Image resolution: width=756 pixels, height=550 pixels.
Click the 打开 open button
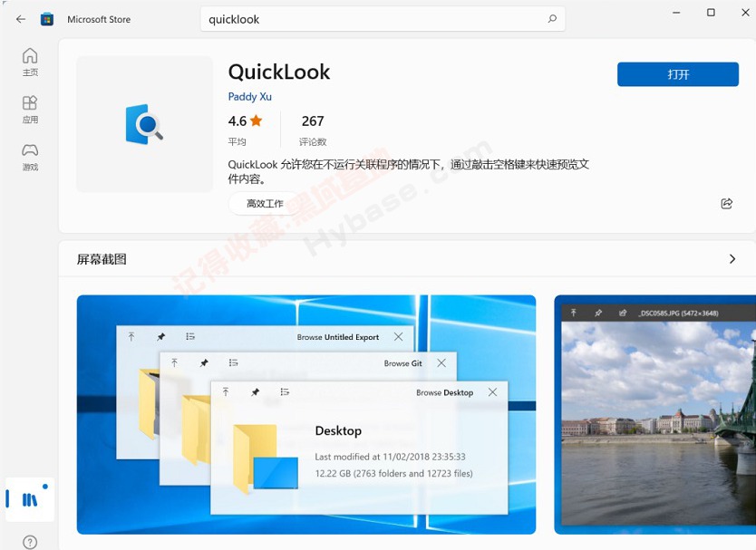coord(677,74)
